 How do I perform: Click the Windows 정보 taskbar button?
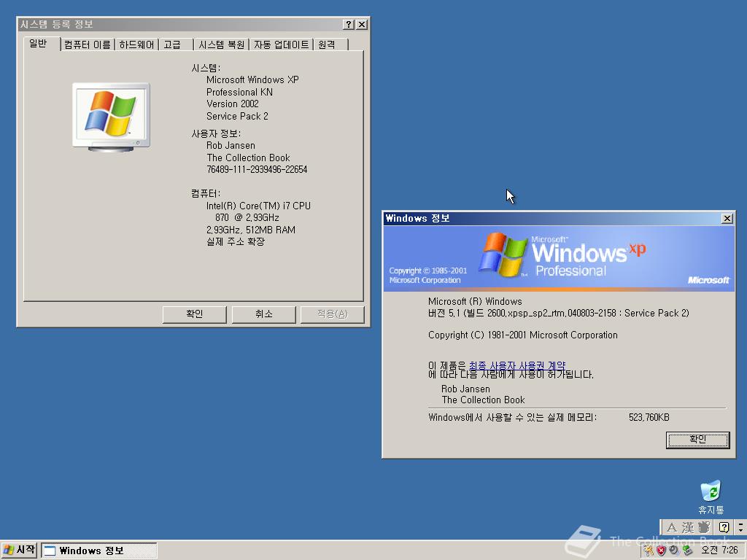[98, 551]
